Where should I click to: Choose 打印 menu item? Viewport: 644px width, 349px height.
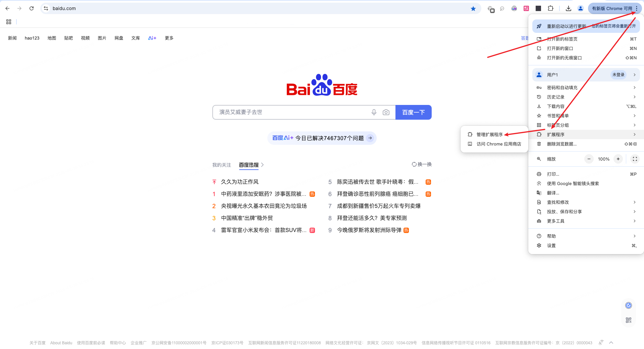coord(586,174)
